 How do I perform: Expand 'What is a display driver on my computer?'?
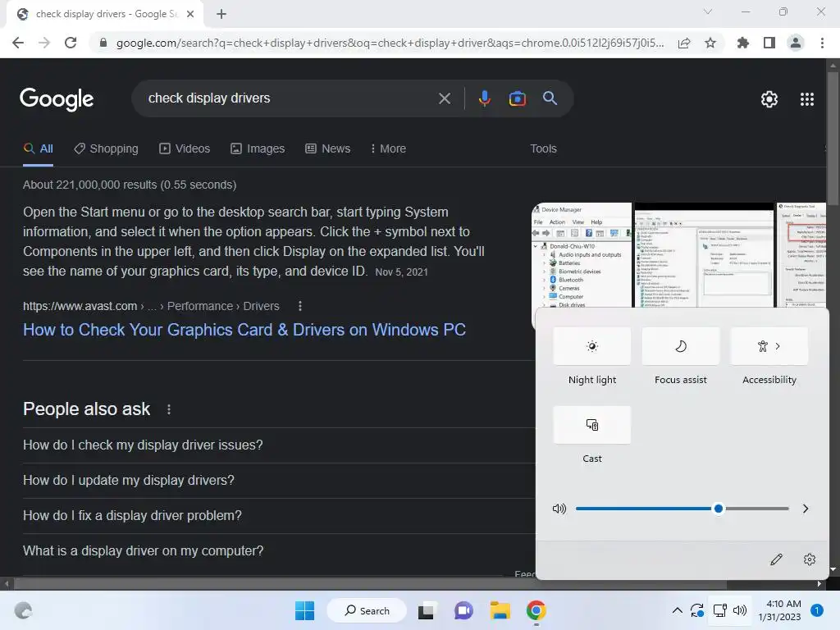tap(277, 551)
